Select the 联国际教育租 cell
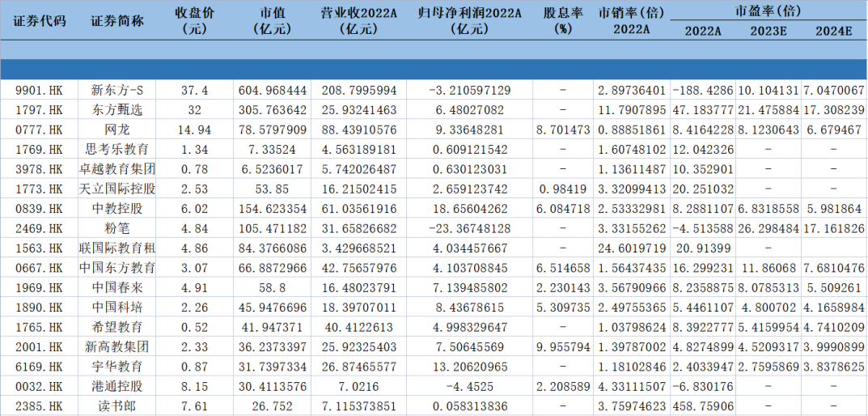The height and width of the screenshot is (416, 868). click(x=117, y=248)
